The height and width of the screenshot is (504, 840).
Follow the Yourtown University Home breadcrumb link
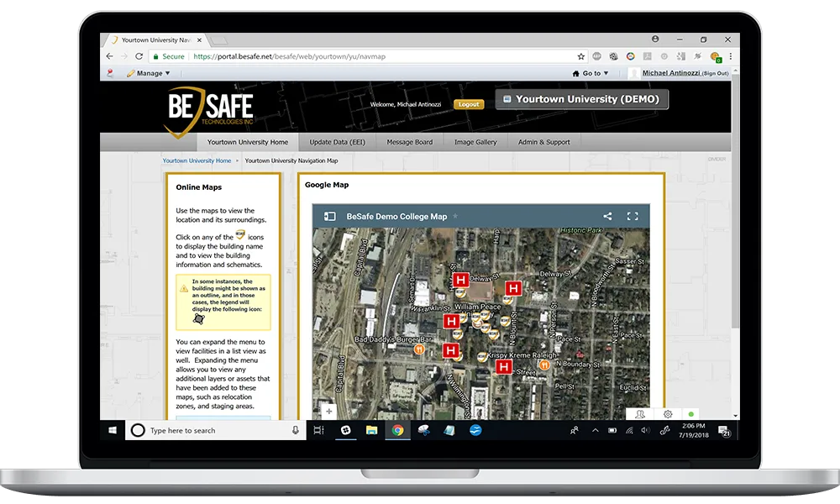coord(197,160)
